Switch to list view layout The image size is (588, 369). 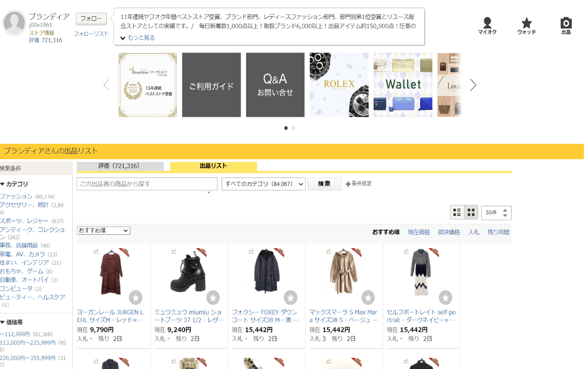pos(457,212)
